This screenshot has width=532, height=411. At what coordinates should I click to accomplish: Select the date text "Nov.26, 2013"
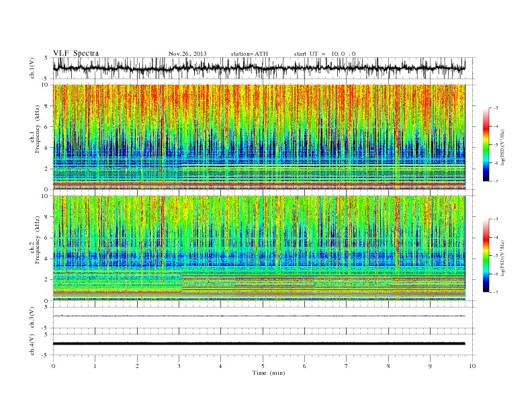(187, 54)
